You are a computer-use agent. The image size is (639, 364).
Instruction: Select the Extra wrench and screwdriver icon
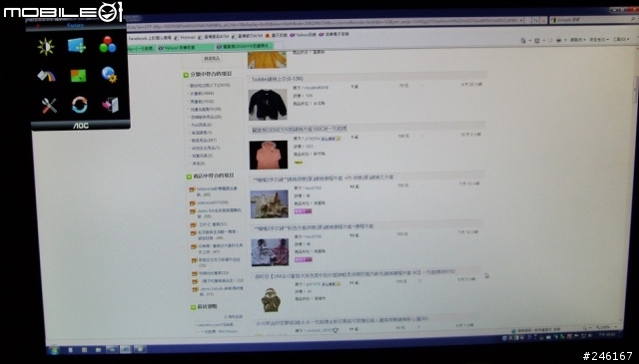pyautogui.click(x=49, y=106)
